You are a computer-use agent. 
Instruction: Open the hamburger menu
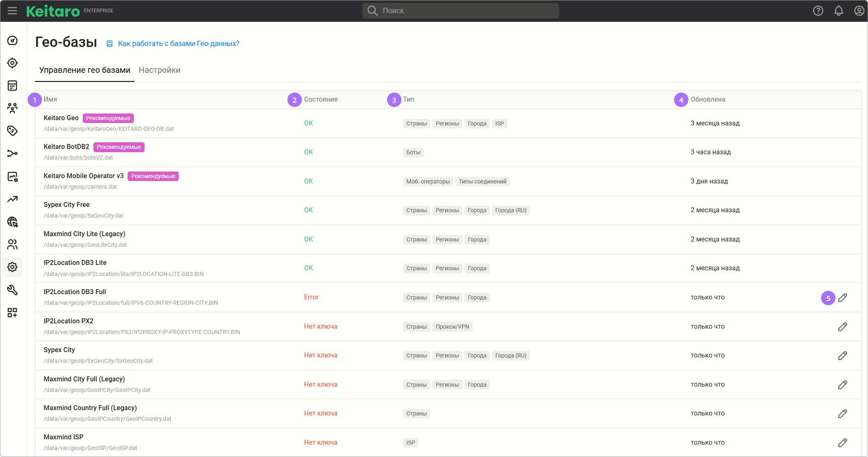[x=12, y=11]
